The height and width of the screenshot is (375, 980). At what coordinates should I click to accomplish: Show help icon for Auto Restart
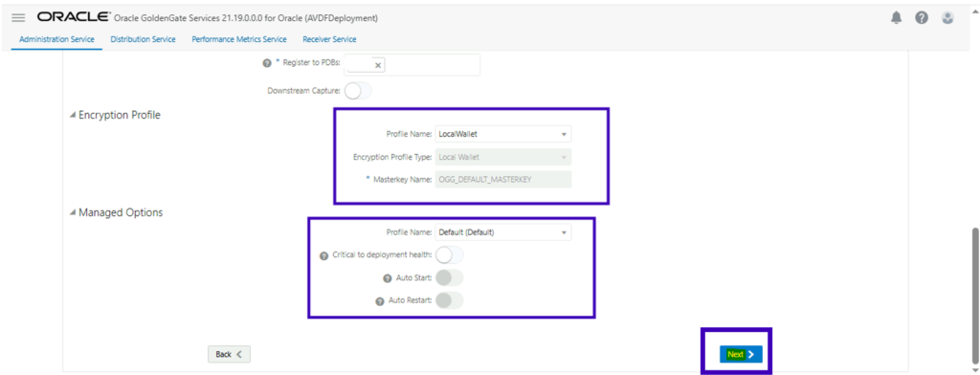[x=379, y=300]
